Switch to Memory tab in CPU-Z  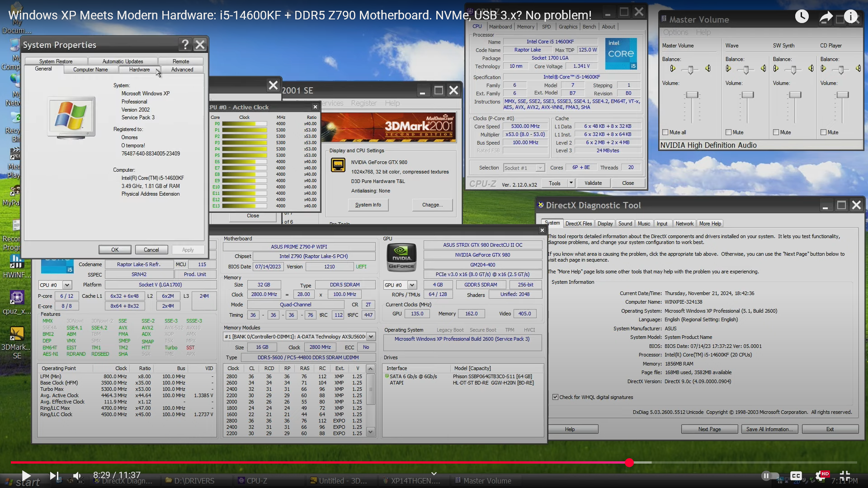click(525, 27)
